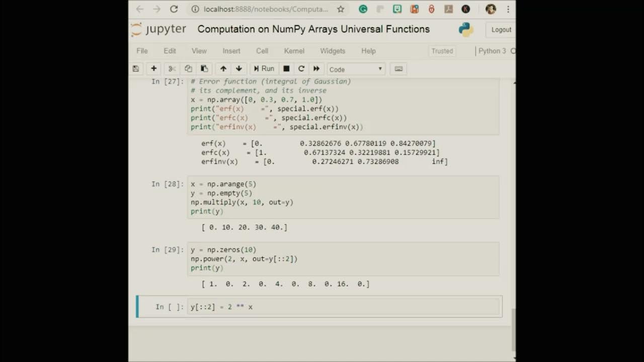Open the green smiley extension icon
The height and width of the screenshot is (362, 644).
(397, 9)
